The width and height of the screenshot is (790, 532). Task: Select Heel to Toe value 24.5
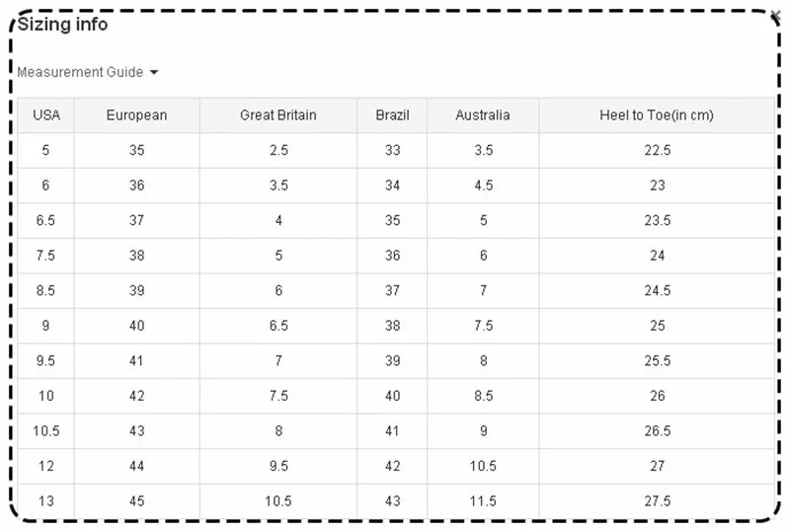point(657,291)
